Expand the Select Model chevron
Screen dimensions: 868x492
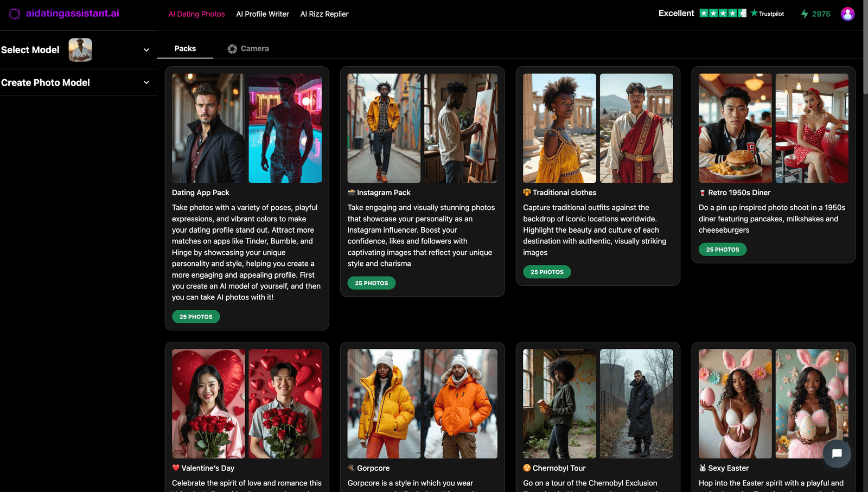point(146,50)
